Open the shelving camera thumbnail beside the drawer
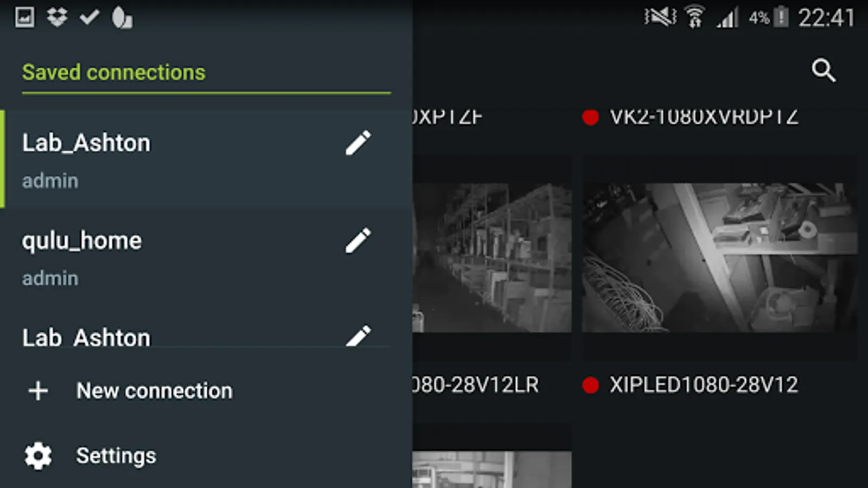The image size is (868, 488). tap(492, 258)
